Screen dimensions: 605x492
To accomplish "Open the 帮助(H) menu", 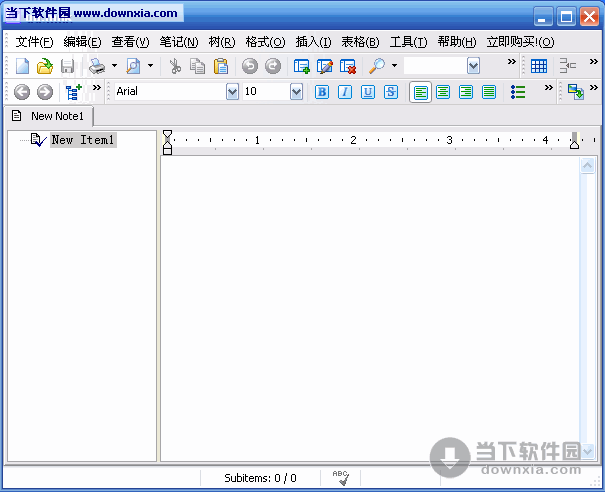I will (x=457, y=42).
